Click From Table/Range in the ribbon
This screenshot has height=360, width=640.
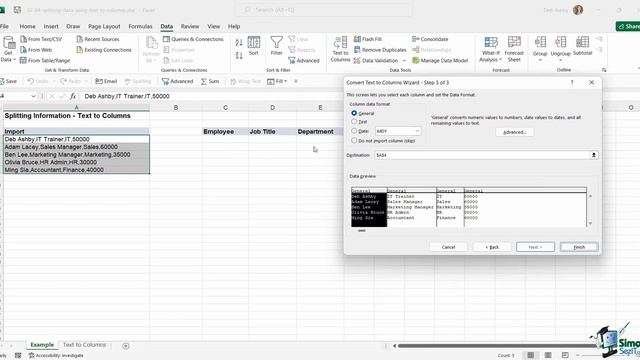tap(45, 60)
